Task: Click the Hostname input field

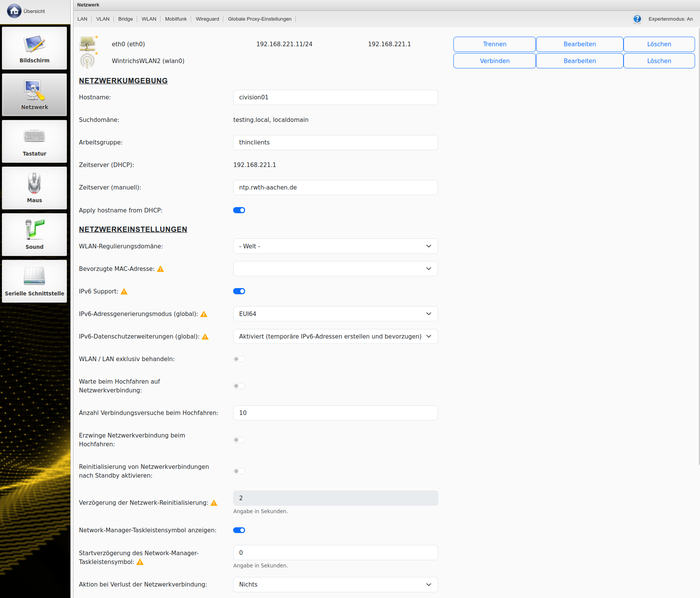Action: coord(335,97)
